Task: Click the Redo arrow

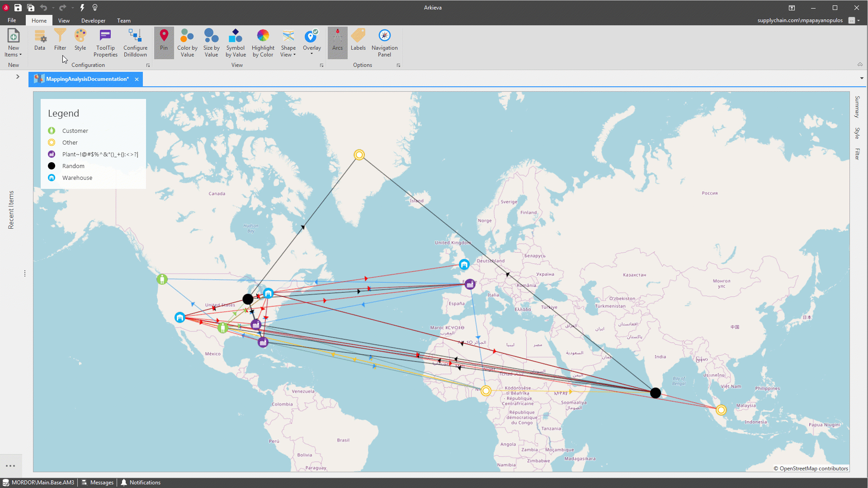Action: [62, 8]
